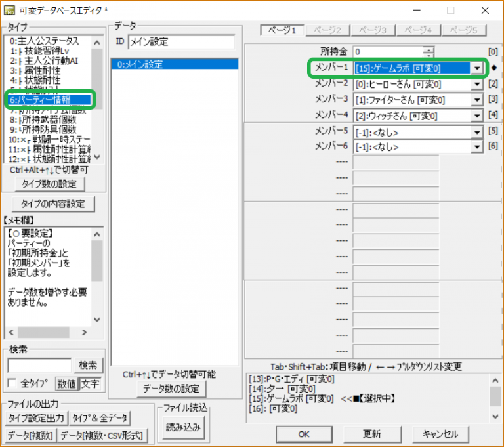Open the メンバー1 dropdown list
The image size is (504, 447).
coord(477,68)
